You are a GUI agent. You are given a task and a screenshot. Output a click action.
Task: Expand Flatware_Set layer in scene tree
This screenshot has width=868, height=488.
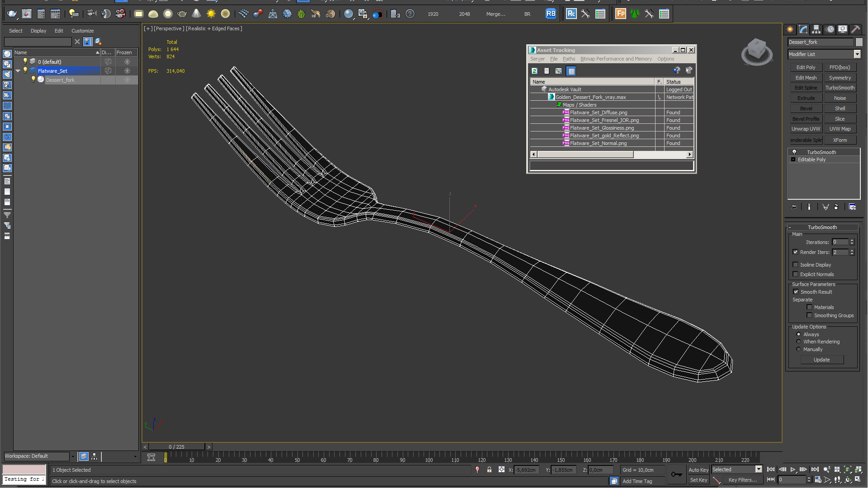click(x=17, y=70)
